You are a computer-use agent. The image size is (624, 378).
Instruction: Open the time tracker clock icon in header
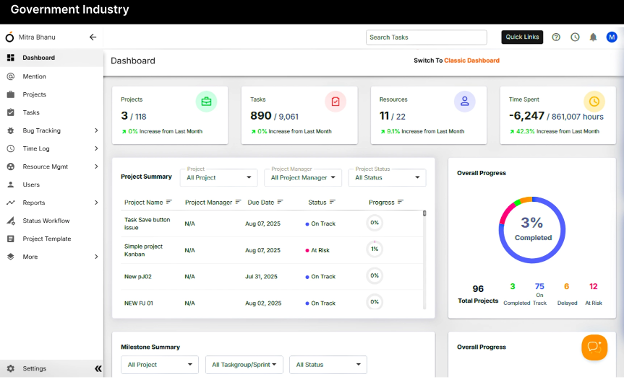pyautogui.click(x=575, y=37)
